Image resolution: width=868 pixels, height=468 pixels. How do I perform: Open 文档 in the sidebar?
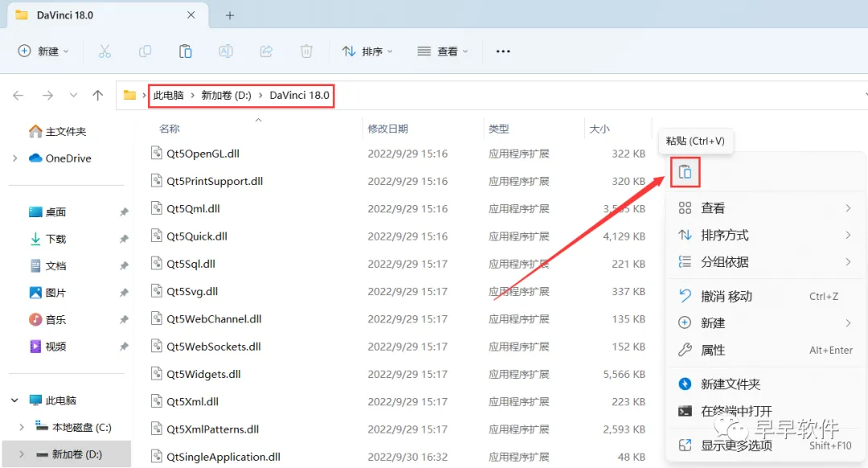[x=47, y=266]
